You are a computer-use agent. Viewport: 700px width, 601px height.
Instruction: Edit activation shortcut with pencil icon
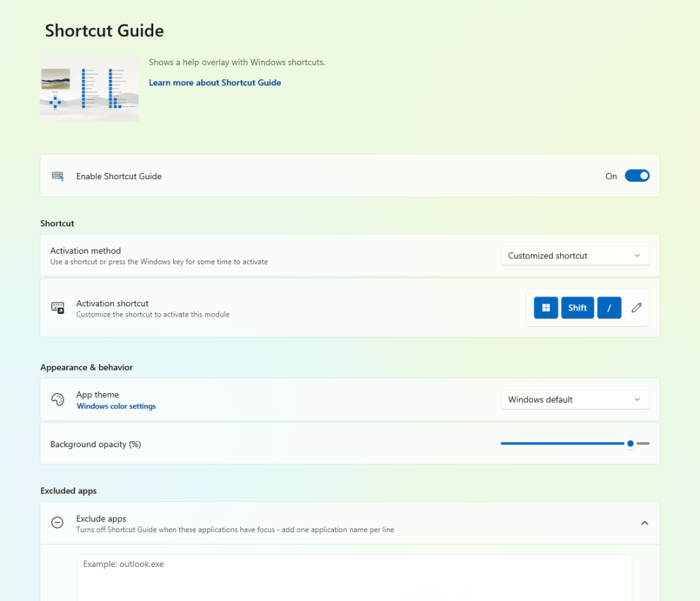(x=636, y=308)
